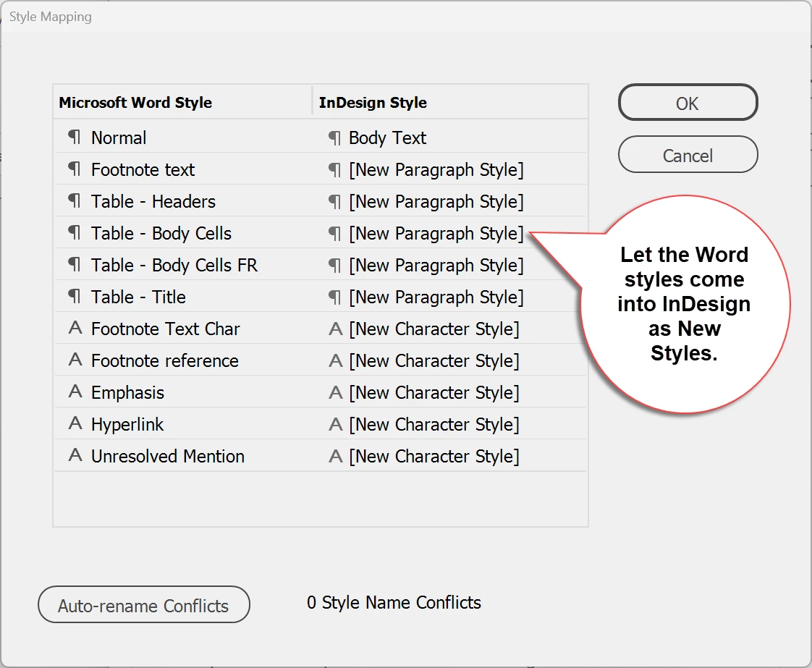Click paragraph icon beside Table - Headers
Viewport: 812px width, 668px height.
coord(75,201)
